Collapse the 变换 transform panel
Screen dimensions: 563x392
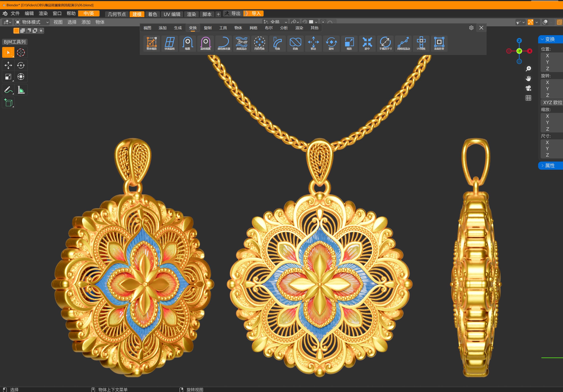549,39
